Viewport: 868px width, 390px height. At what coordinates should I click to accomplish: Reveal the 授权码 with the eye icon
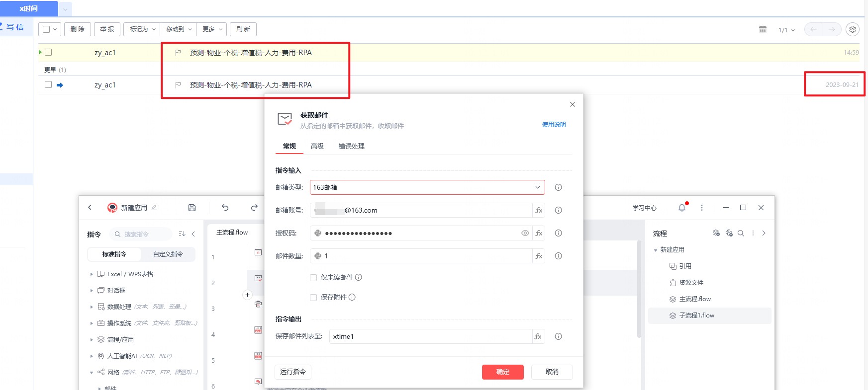point(525,233)
